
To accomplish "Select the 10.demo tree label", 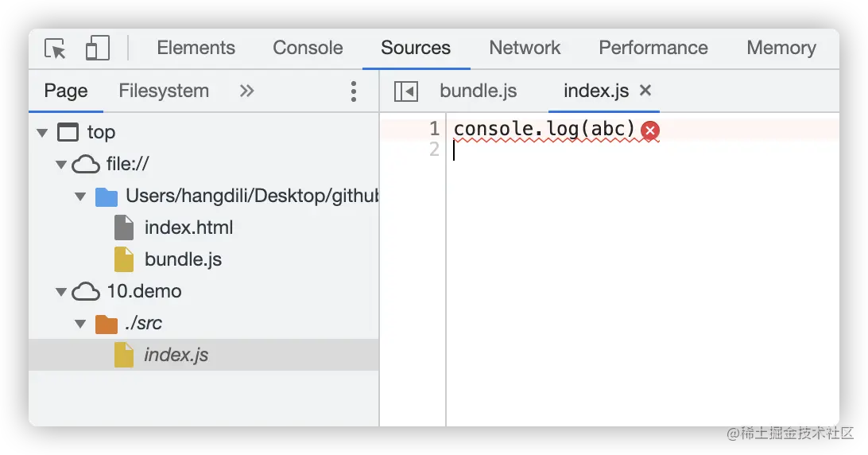I will click(144, 291).
